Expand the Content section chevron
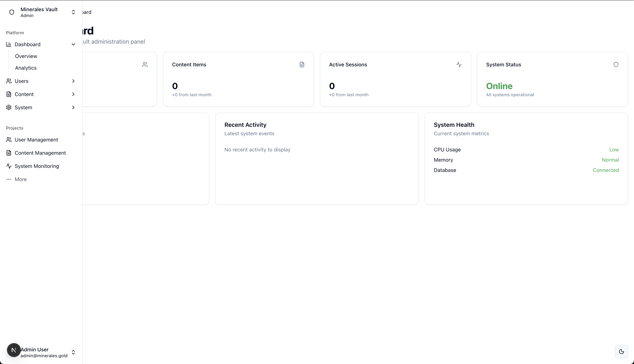The height and width of the screenshot is (364, 634). pos(73,94)
